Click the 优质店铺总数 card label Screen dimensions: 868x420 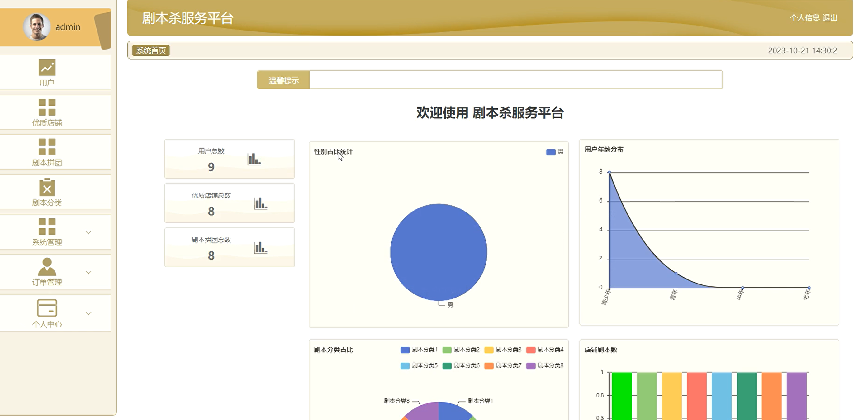point(211,195)
